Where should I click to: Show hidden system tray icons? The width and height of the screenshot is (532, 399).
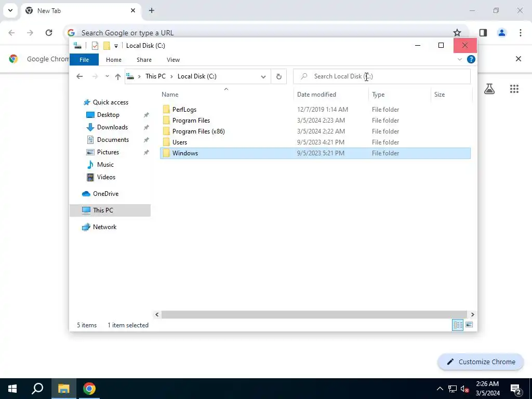pos(440,389)
